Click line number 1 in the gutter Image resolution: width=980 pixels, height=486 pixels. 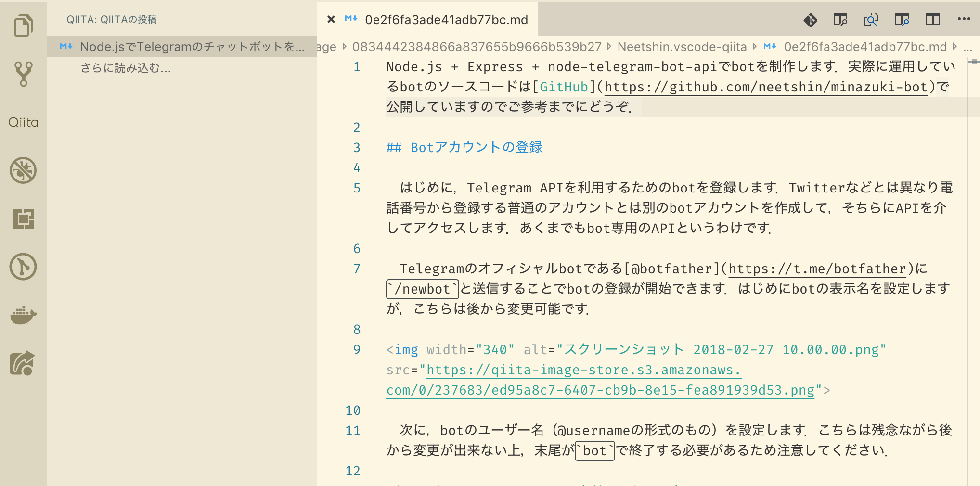[x=357, y=67]
